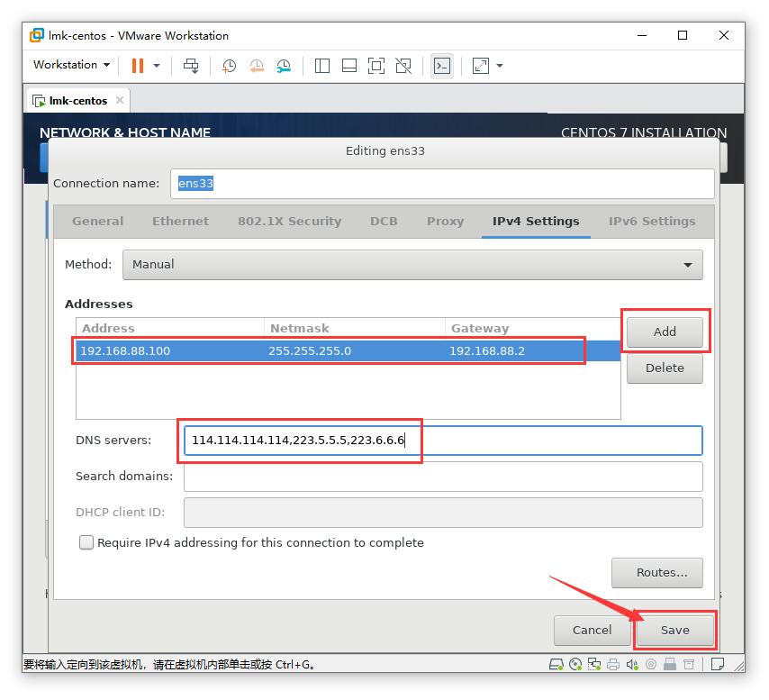This screenshot has height=700, width=769.
Task: Click the Gateway column header
Action: click(532, 328)
